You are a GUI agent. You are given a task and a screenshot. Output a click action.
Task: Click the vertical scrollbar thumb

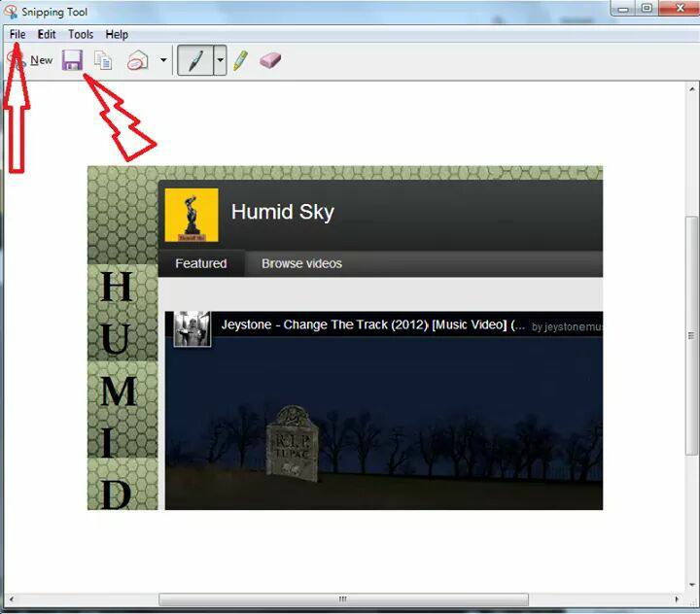tap(691, 335)
